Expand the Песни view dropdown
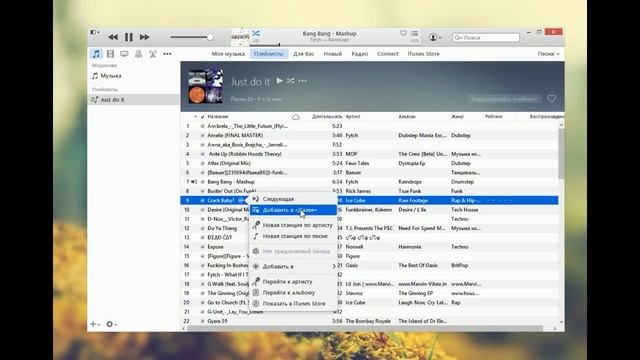Image resolution: width=640 pixels, height=360 pixels. tap(548, 54)
